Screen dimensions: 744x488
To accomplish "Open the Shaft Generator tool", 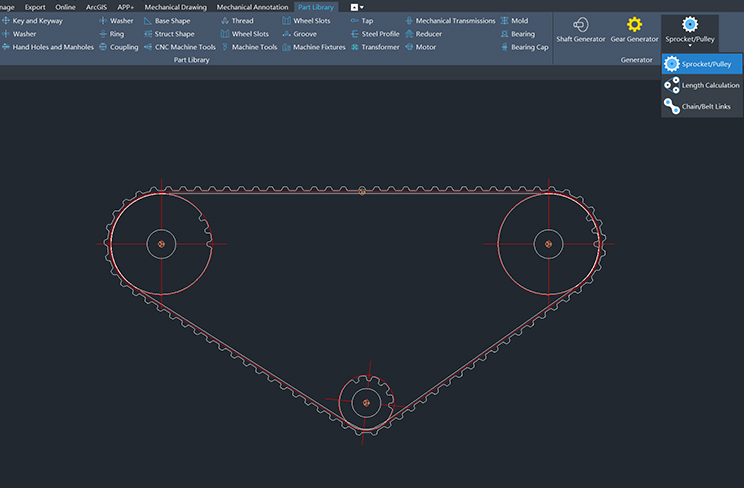I will coord(574,30).
